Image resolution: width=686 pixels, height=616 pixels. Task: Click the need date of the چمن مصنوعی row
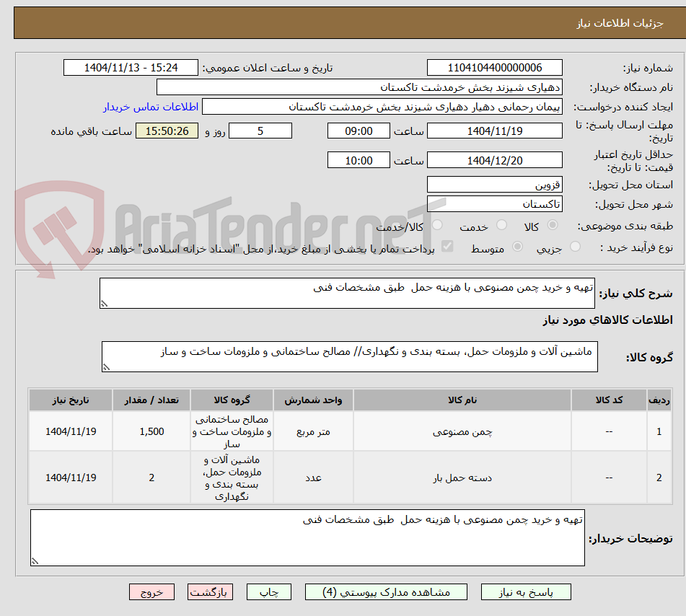[x=71, y=431]
